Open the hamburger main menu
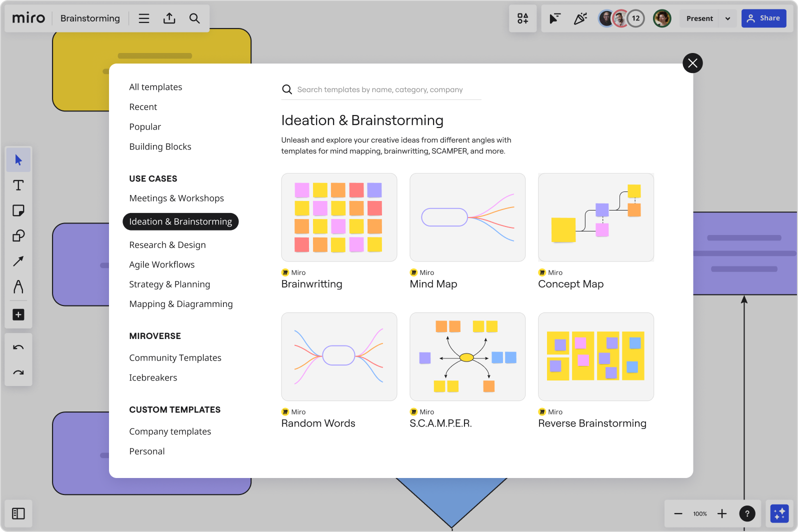 (x=144, y=18)
